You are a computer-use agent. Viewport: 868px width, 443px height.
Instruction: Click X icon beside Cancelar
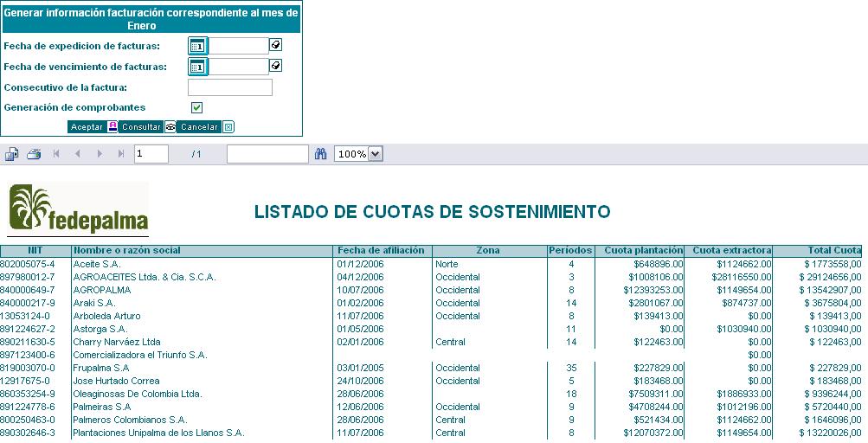(x=228, y=127)
